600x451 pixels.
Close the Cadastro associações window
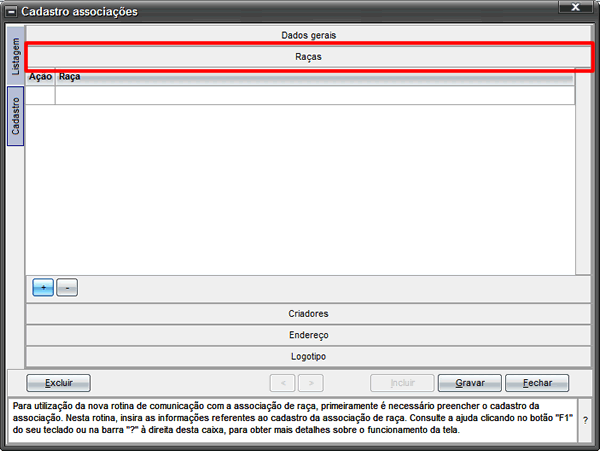tap(576, 7)
